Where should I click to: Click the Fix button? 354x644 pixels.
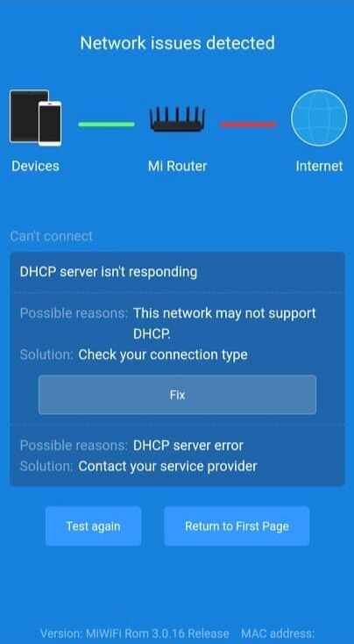tap(177, 395)
